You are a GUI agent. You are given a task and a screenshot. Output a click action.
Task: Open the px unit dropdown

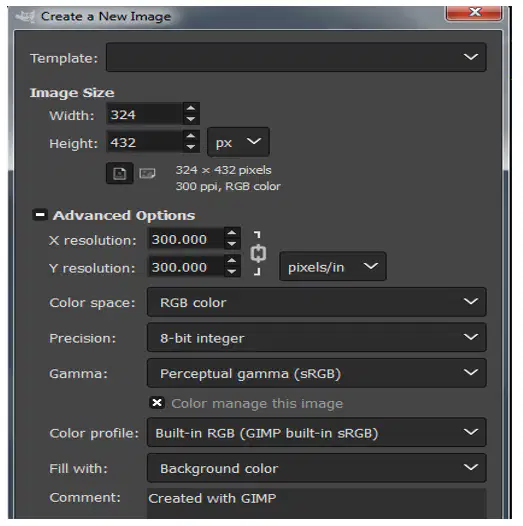coord(238,142)
